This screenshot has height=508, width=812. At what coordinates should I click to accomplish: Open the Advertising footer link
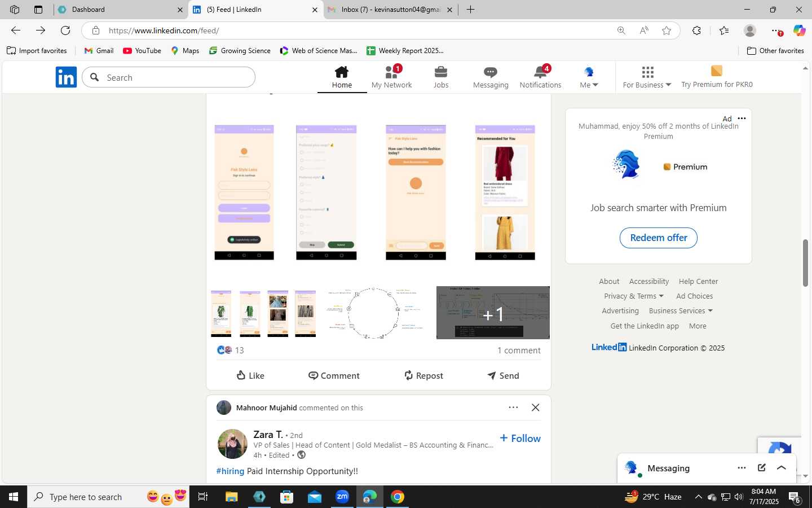[x=620, y=310]
